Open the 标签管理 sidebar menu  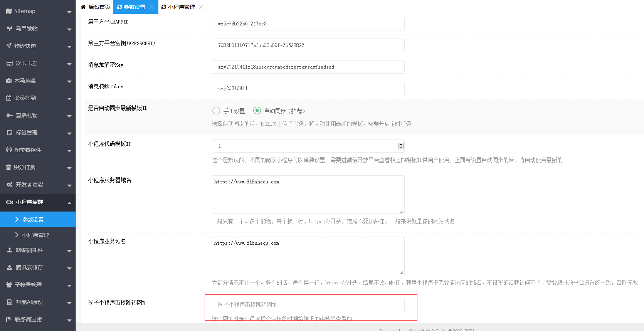pos(38,133)
